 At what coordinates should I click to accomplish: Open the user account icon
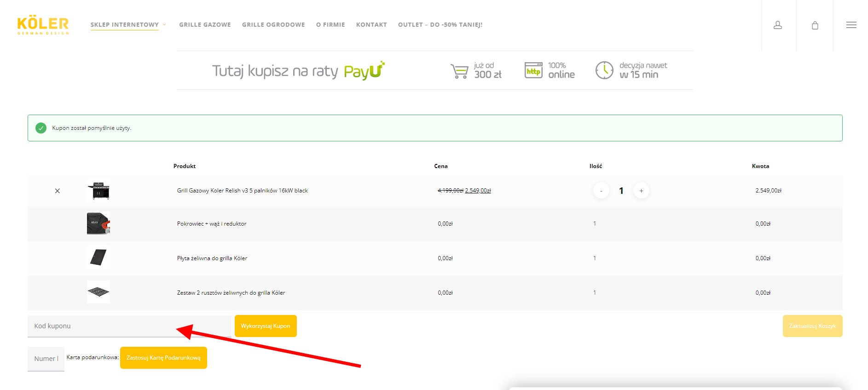click(x=778, y=25)
